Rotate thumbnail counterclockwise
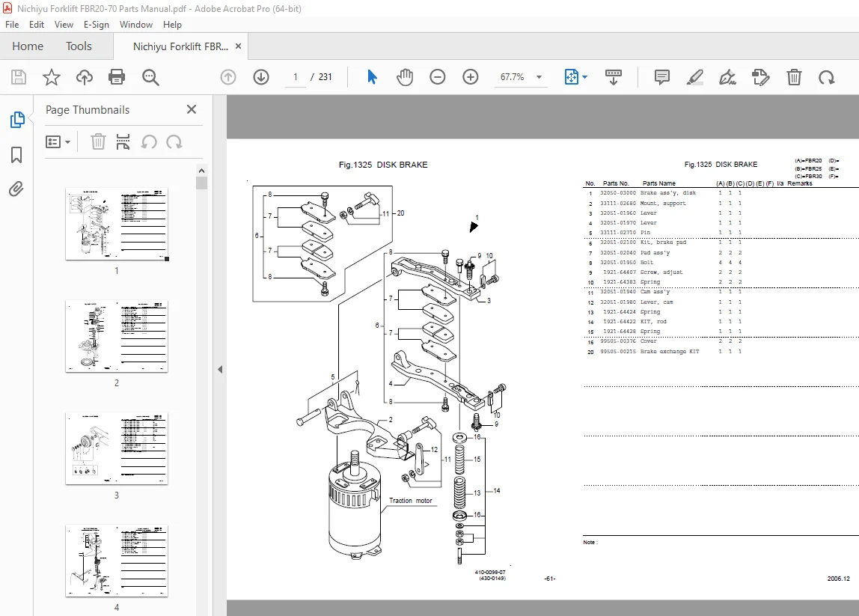 149,142
